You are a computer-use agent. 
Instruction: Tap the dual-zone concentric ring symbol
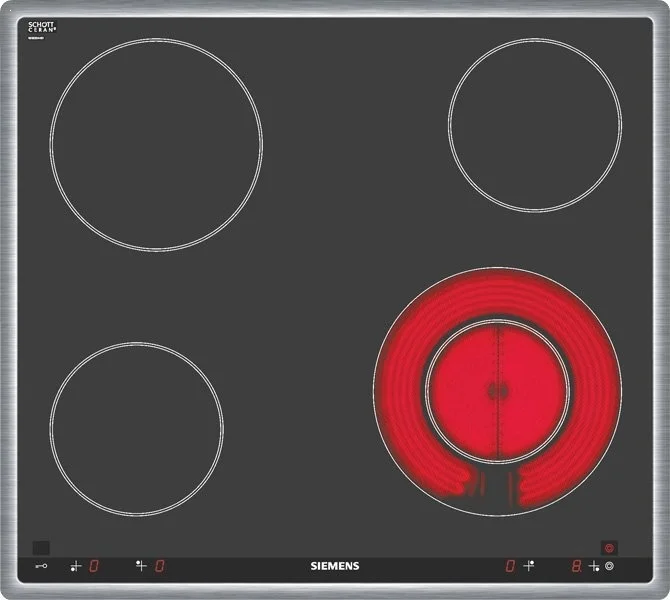coord(609,566)
